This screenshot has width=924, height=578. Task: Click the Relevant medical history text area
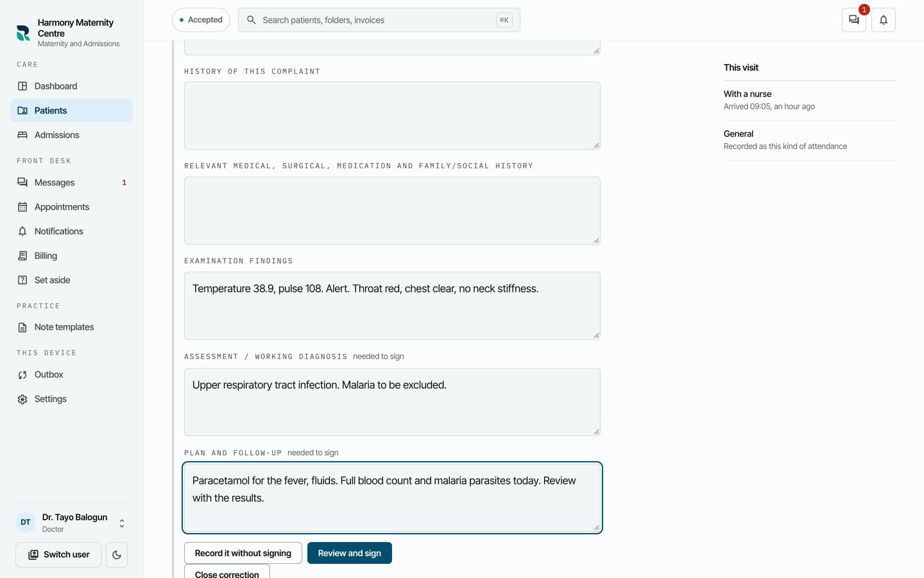[x=392, y=211]
